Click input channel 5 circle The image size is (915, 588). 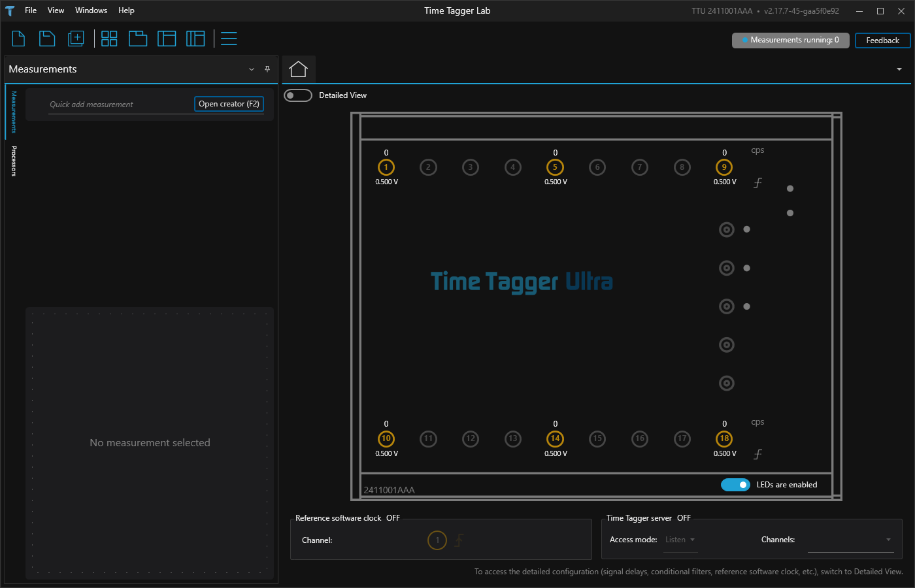555,167
